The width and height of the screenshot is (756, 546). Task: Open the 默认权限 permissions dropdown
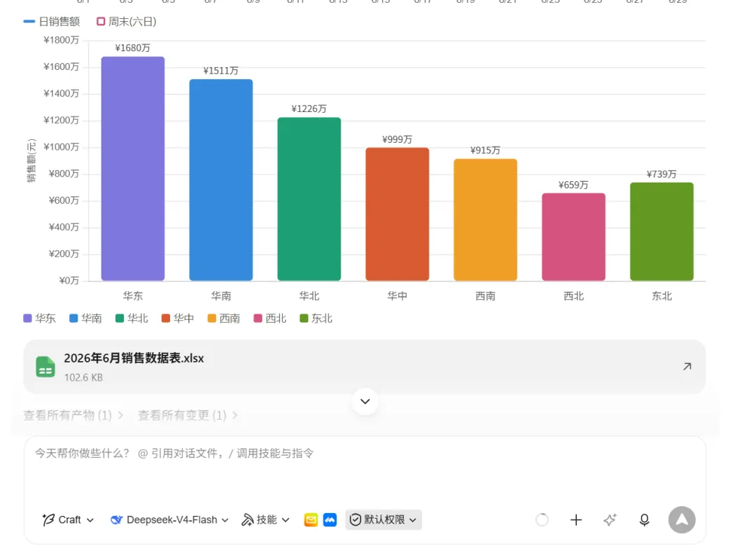tap(384, 519)
